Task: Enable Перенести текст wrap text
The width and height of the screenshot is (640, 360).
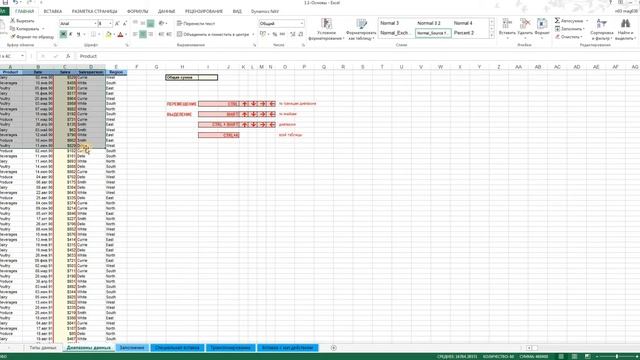Action: 196,24
